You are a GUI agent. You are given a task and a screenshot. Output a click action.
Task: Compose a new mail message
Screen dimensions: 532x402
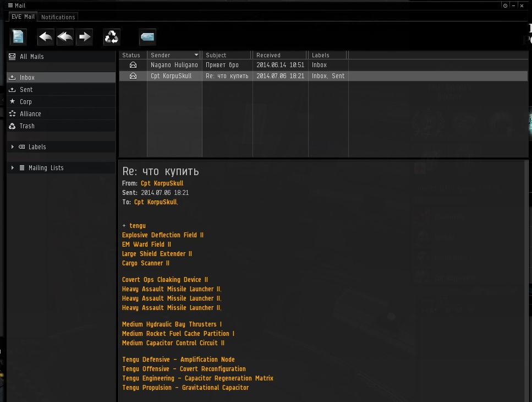tap(18, 37)
